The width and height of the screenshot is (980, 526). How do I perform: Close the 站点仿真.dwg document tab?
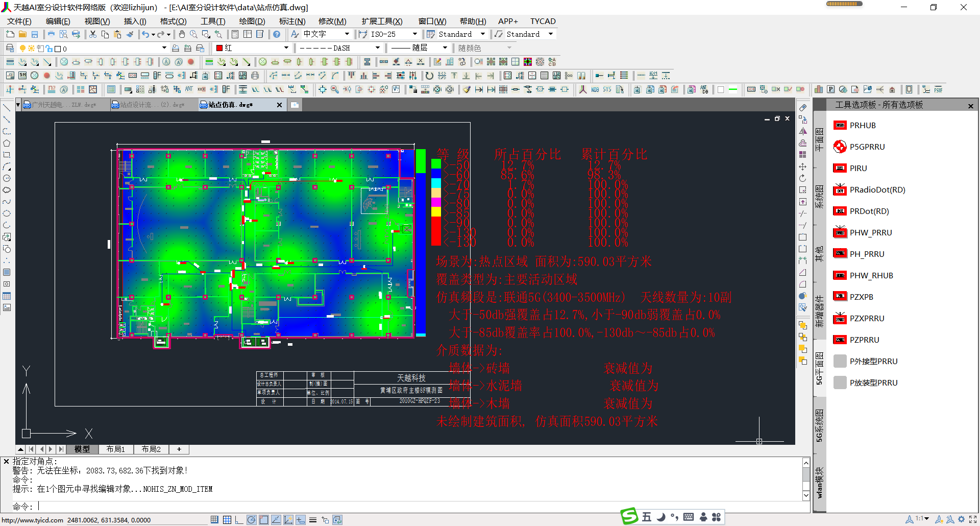click(x=279, y=105)
